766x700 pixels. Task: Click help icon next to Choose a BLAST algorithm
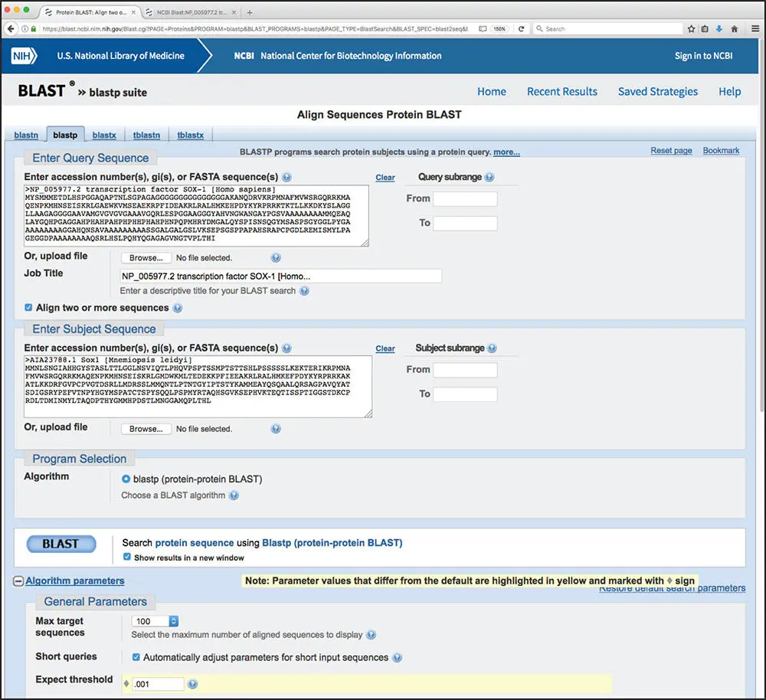click(x=234, y=496)
